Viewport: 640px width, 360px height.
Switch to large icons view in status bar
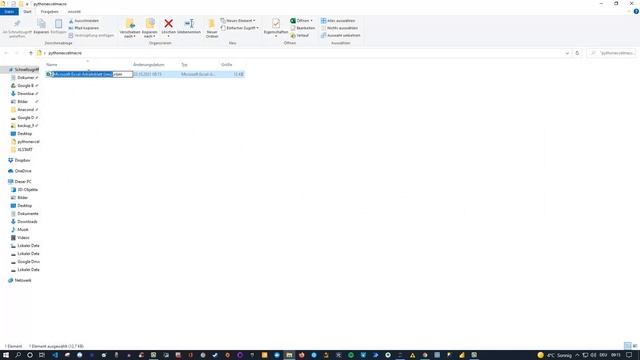(635, 346)
